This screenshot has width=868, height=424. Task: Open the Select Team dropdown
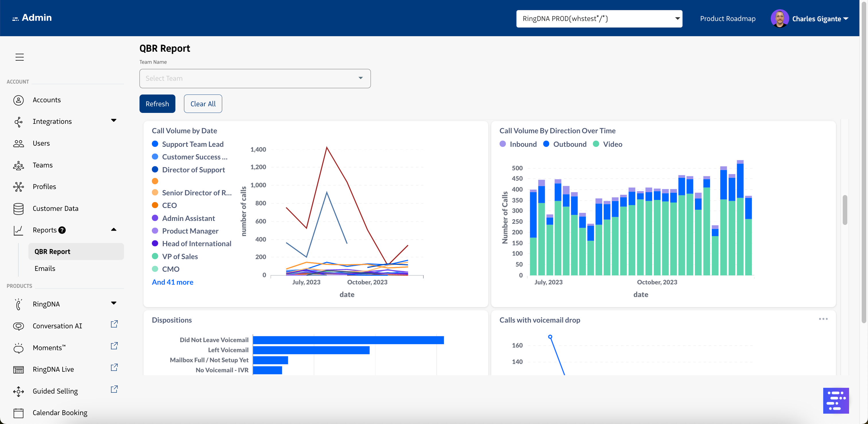coord(255,79)
